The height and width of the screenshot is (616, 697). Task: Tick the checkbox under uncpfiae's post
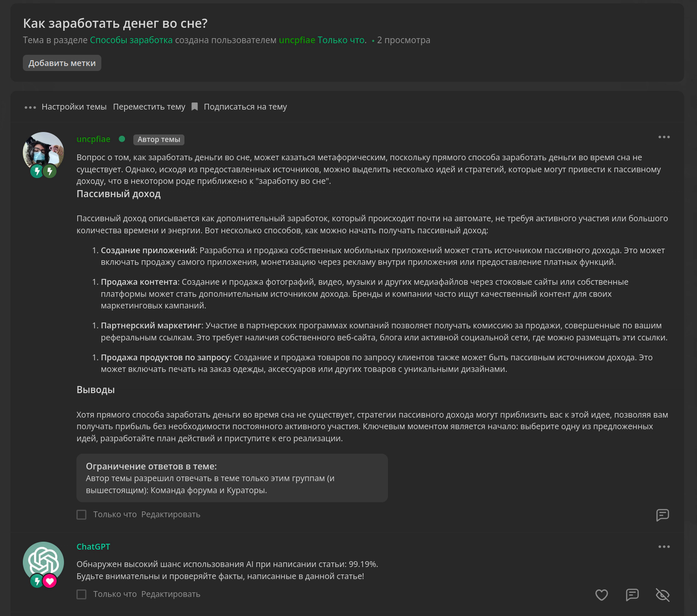point(81,515)
